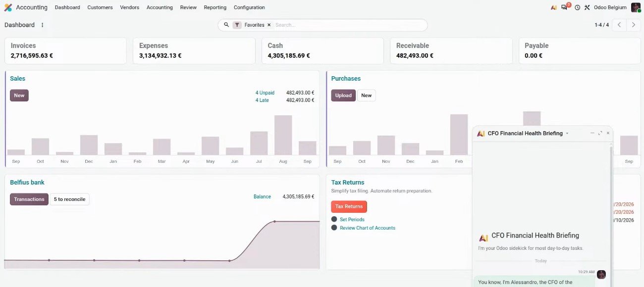Click the Transactions button
This screenshot has height=287, width=644.
(x=29, y=199)
